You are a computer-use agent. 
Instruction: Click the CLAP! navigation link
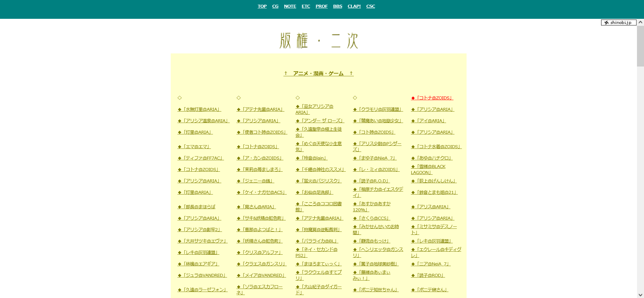coord(354,6)
